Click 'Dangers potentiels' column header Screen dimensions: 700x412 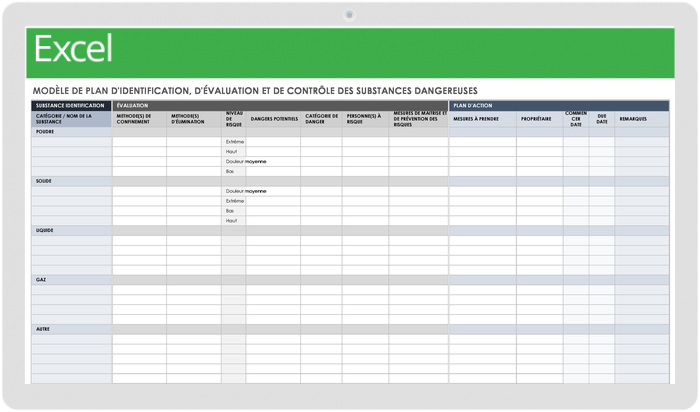[x=273, y=119]
